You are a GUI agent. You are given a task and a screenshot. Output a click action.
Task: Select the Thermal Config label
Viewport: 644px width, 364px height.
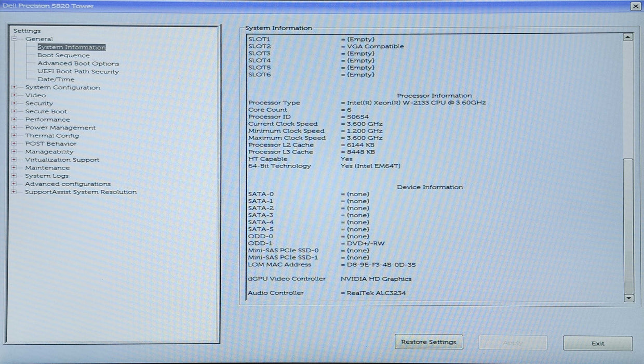coord(52,136)
